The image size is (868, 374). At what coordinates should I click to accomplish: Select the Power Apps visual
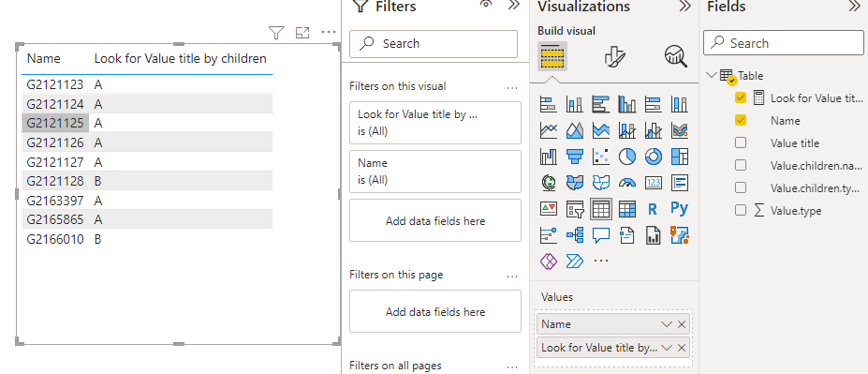click(548, 261)
